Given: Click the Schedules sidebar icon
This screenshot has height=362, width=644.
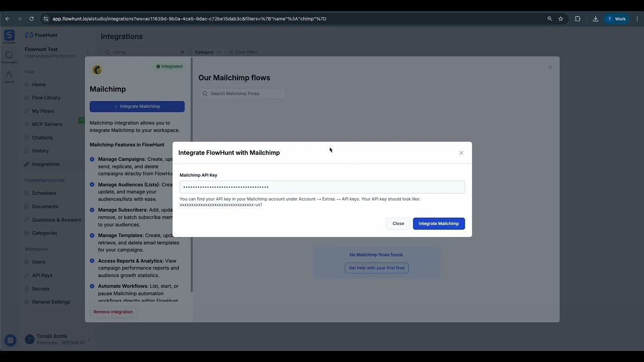Looking at the screenshot, I should coord(27,193).
